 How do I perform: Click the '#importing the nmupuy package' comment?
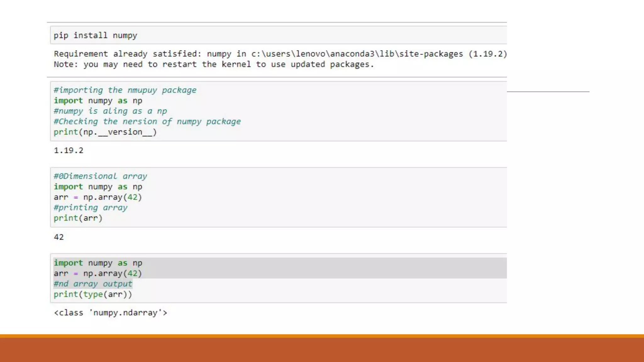click(125, 90)
